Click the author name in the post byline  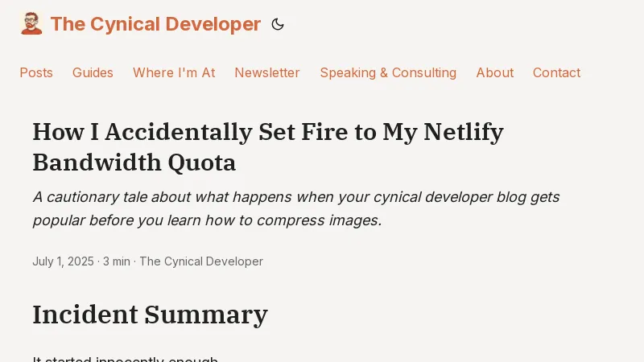click(201, 261)
